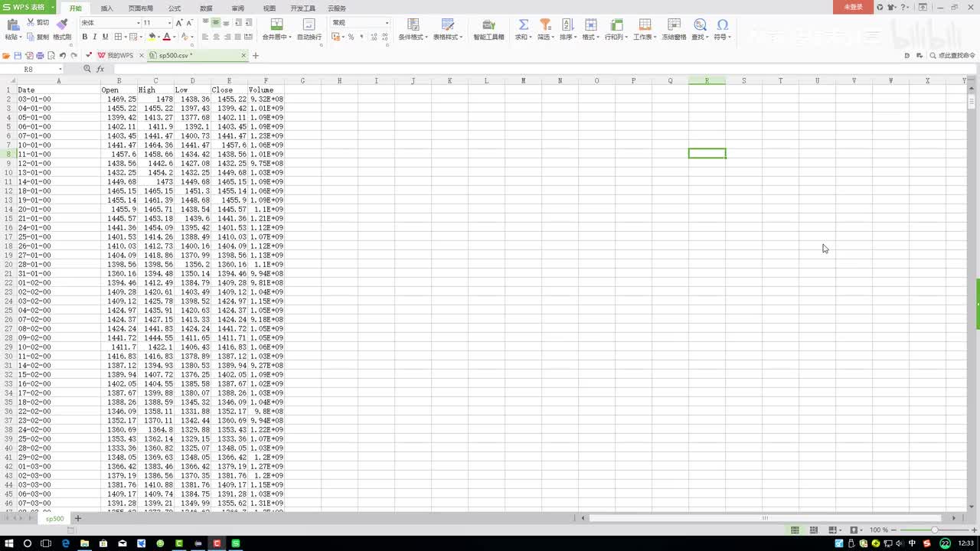980x551 pixels.
Task: Set vertical top alignment
Action: tap(205, 23)
